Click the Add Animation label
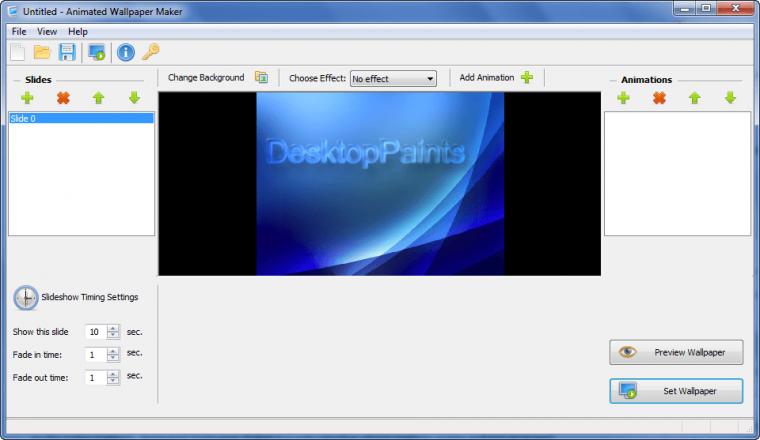Viewport: 760px width, 440px height. point(487,78)
